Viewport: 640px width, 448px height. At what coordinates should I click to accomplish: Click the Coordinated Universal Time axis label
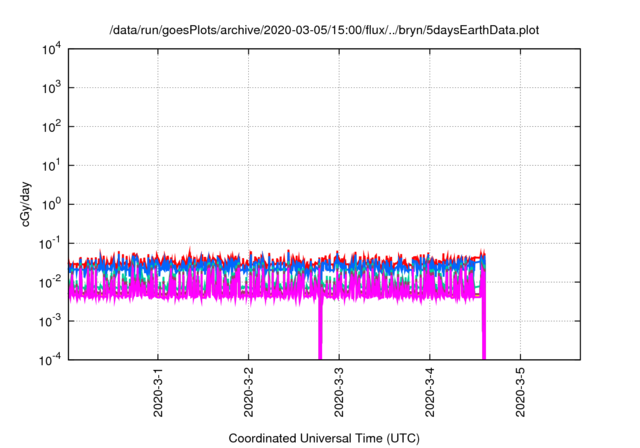(x=324, y=438)
